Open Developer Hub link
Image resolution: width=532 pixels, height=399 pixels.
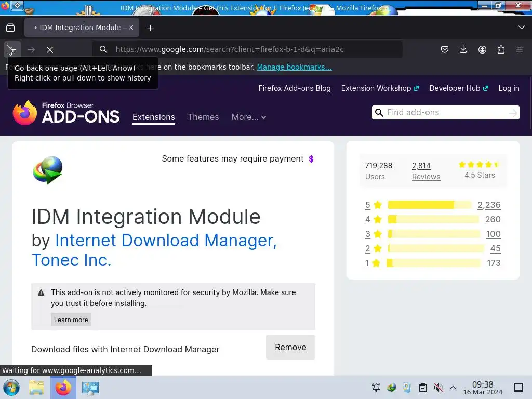(459, 88)
